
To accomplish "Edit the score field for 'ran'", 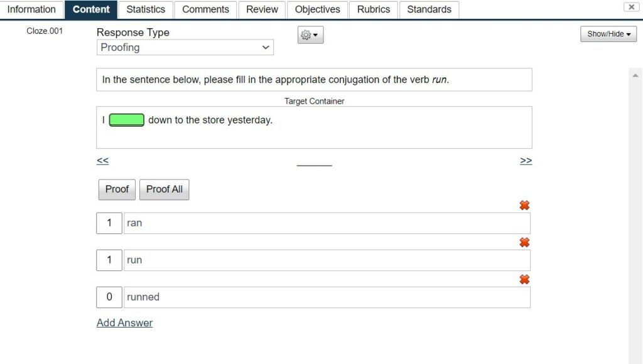I will coord(109,223).
